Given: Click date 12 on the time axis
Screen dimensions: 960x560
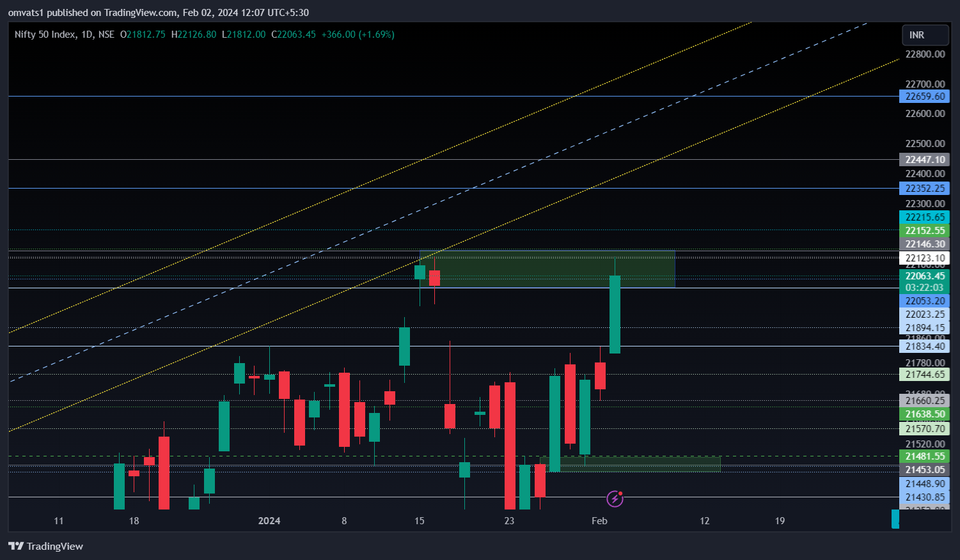Looking at the screenshot, I should (x=705, y=521).
